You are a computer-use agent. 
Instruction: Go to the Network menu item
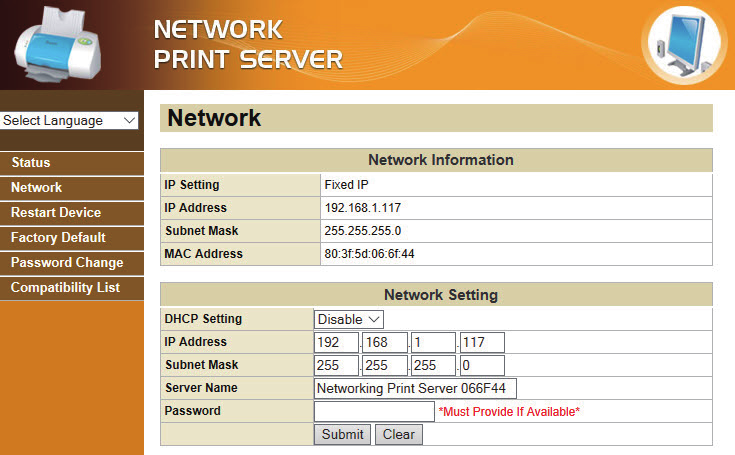point(36,188)
